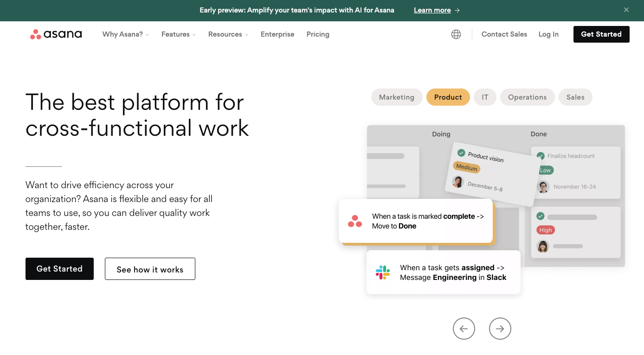
Task: Open the language globe selector
Action: coord(456,34)
